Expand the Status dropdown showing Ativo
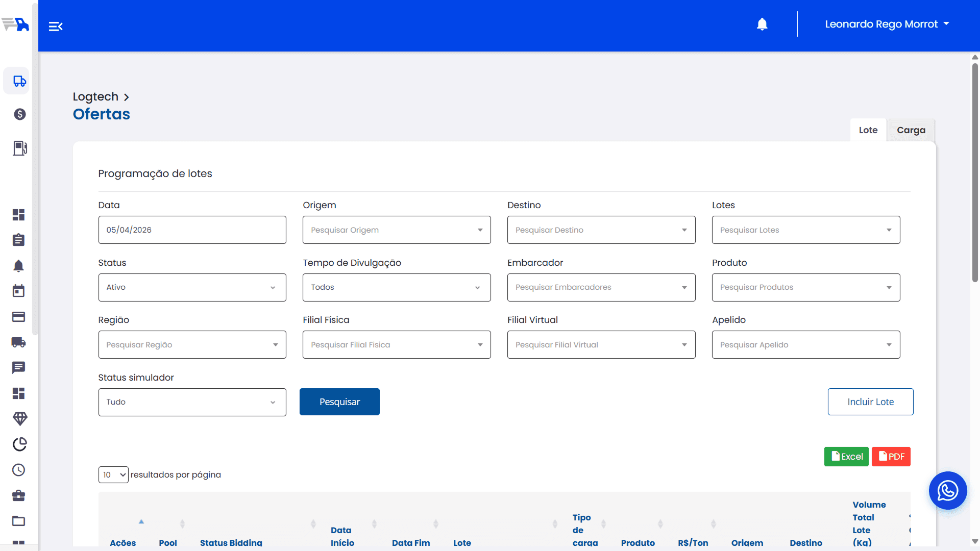The height and width of the screenshot is (551, 980). click(192, 288)
